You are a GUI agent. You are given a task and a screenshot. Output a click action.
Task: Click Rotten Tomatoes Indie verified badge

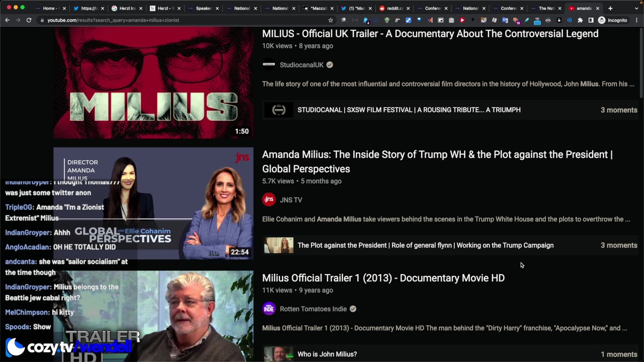[353, 309]
